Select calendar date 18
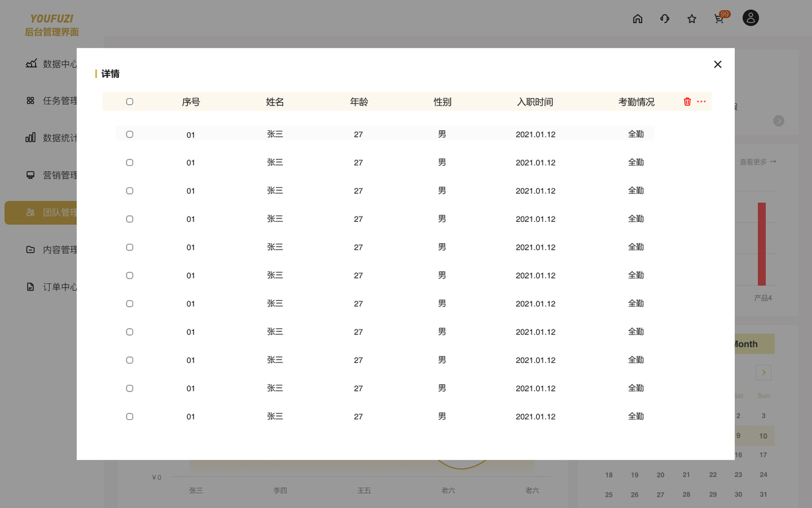Screen dimensions: 812x508 point(609,475)
